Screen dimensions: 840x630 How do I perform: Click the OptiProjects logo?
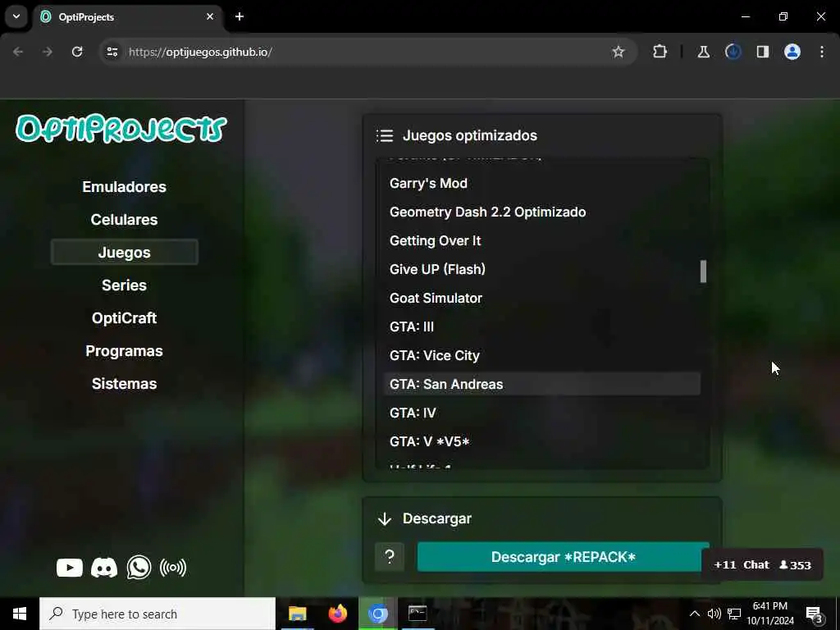click(121, 129)
